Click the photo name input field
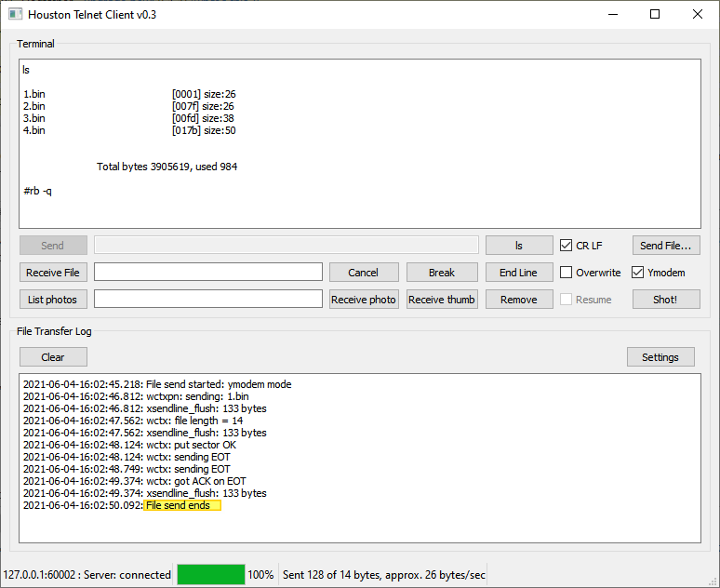The height and width of the screenshot is (588, 720). (208, 300)
